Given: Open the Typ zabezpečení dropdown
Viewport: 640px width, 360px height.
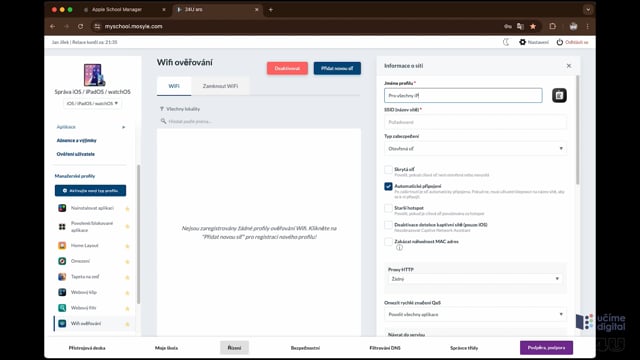Looking at the screenshot, I should point(475,149).
